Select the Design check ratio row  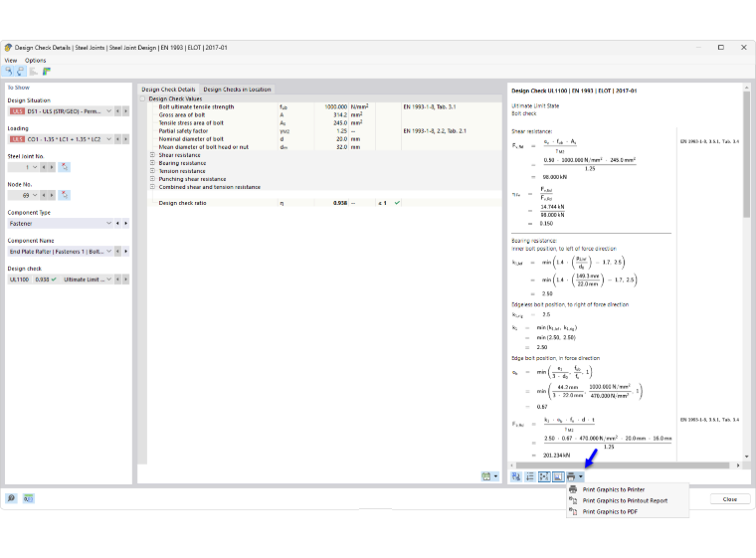click(324, 203)
